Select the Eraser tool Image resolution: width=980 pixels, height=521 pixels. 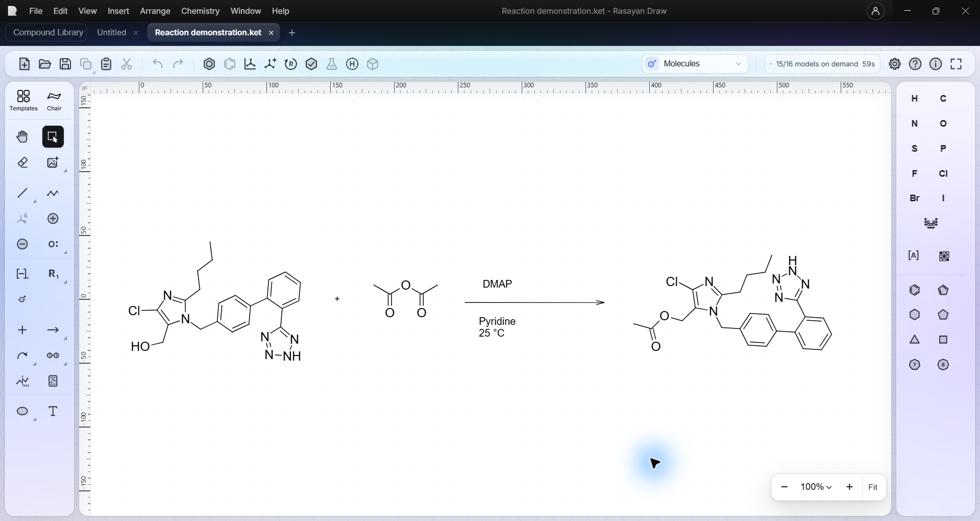coord(22,162)
